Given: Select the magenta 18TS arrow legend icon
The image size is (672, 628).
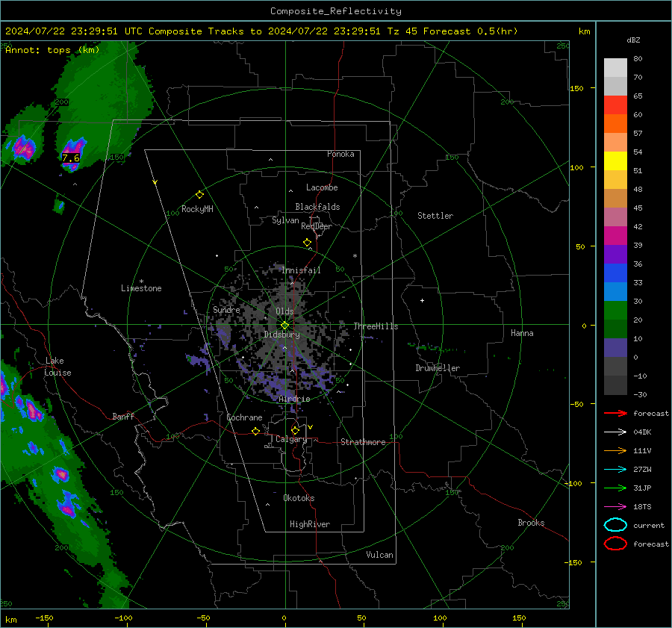Looking at the screenshot, I should (x=615, y=507).
